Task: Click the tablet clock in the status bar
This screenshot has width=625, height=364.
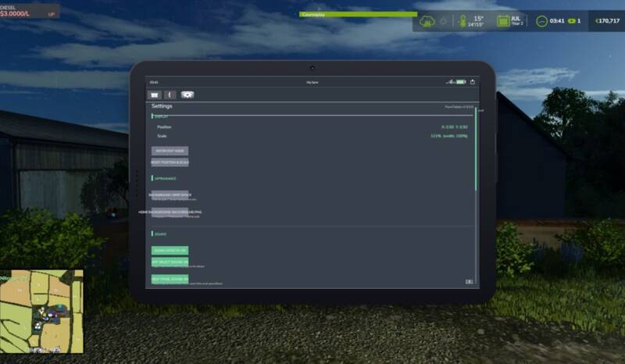Action: click(154, 83)
